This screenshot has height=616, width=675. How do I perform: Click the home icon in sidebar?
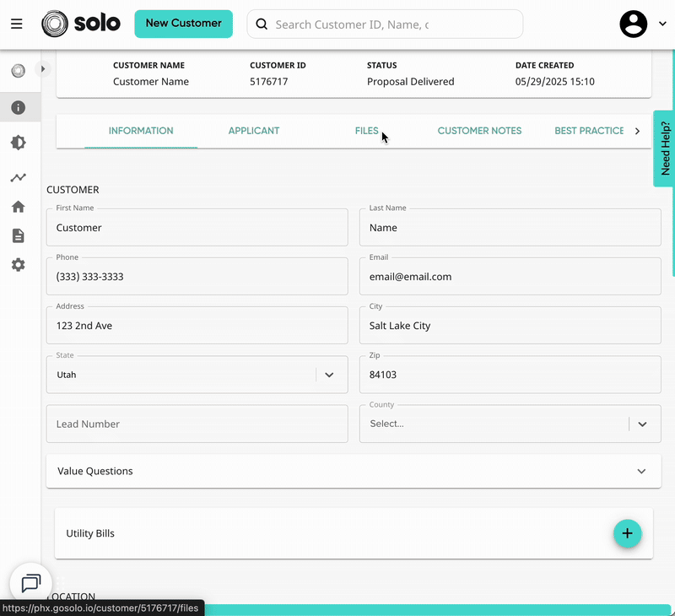coord(18,207)
